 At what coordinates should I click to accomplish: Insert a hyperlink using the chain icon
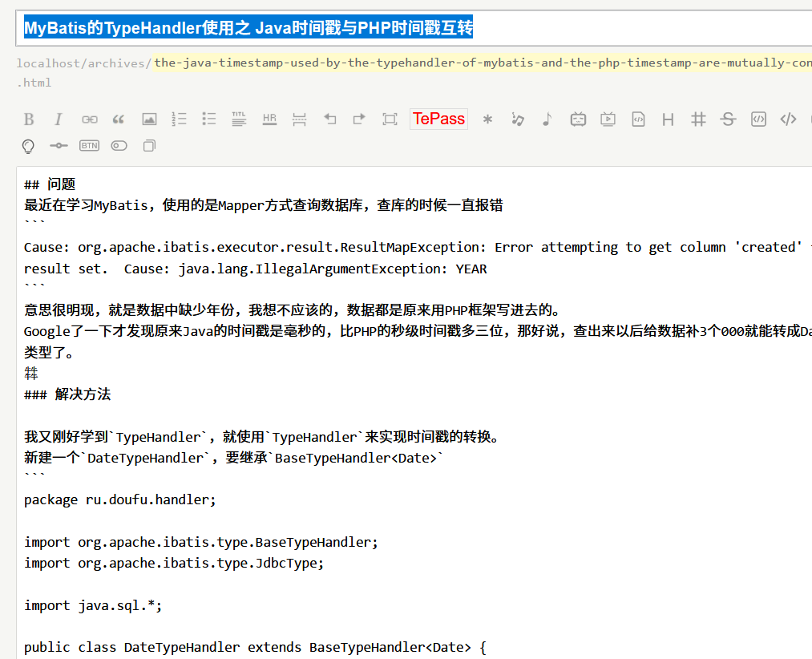tap(89, 119)
